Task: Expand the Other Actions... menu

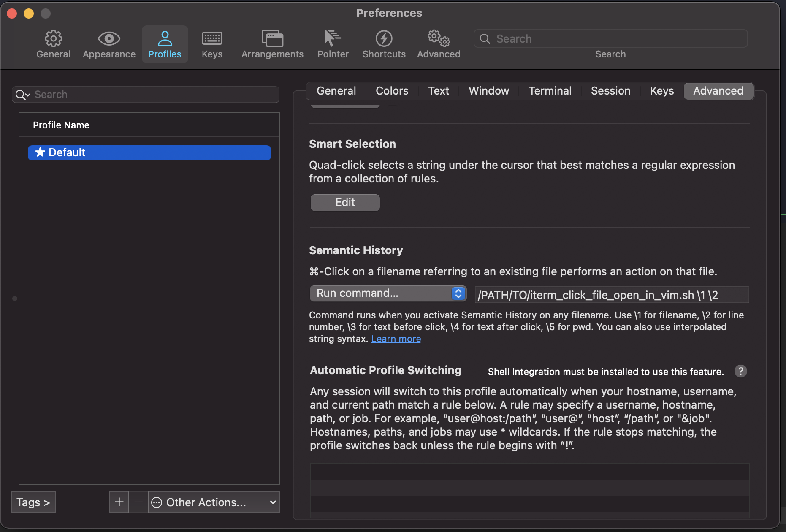Action: coord(214,502)
